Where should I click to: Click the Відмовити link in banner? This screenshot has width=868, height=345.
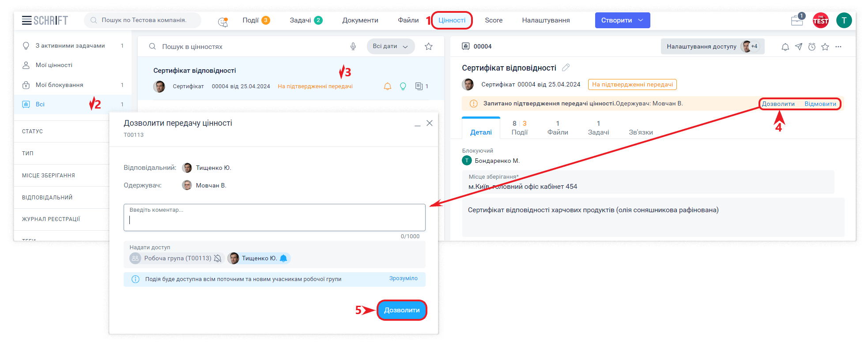[x=820, y=104]
